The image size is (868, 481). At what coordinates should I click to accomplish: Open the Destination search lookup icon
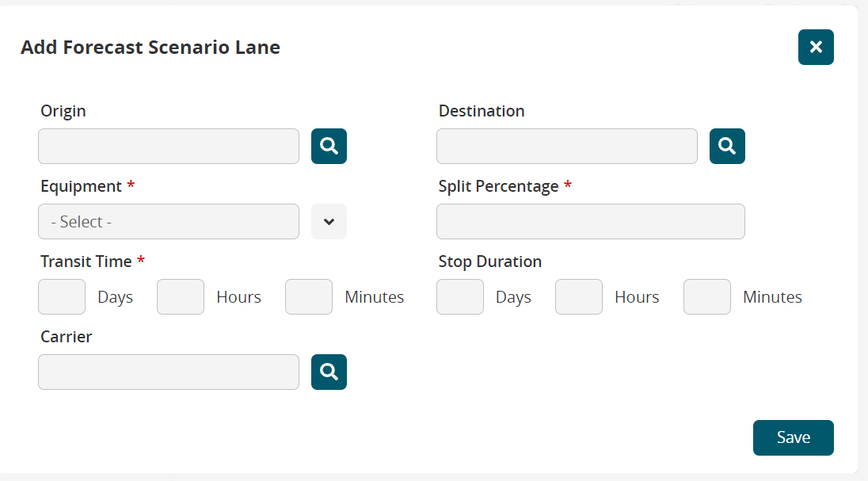[x=727, y=146]
